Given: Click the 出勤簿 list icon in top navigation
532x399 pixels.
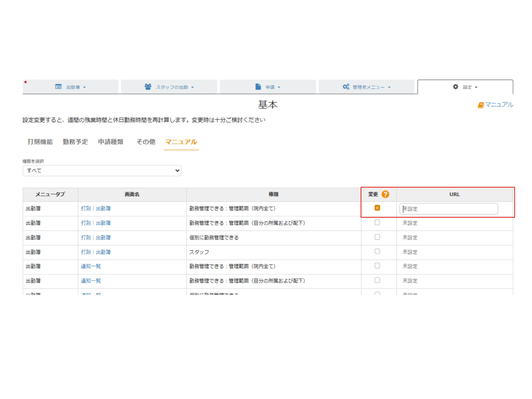Looking at the screenshot, I should [x=58, y=87].
